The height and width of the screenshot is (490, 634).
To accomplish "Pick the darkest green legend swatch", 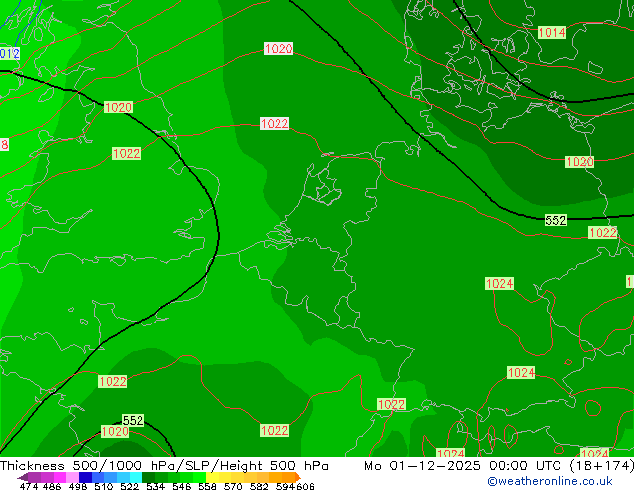I will coord(148,477).
